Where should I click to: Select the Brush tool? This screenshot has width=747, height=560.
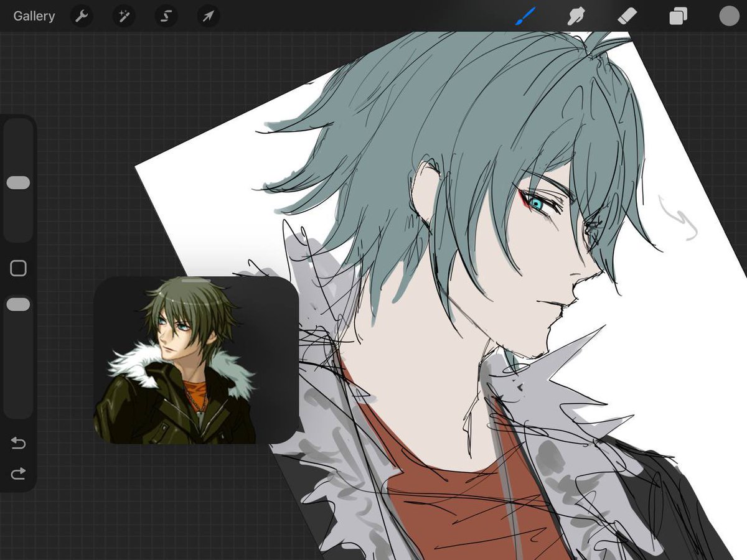[x=525, y=16]
